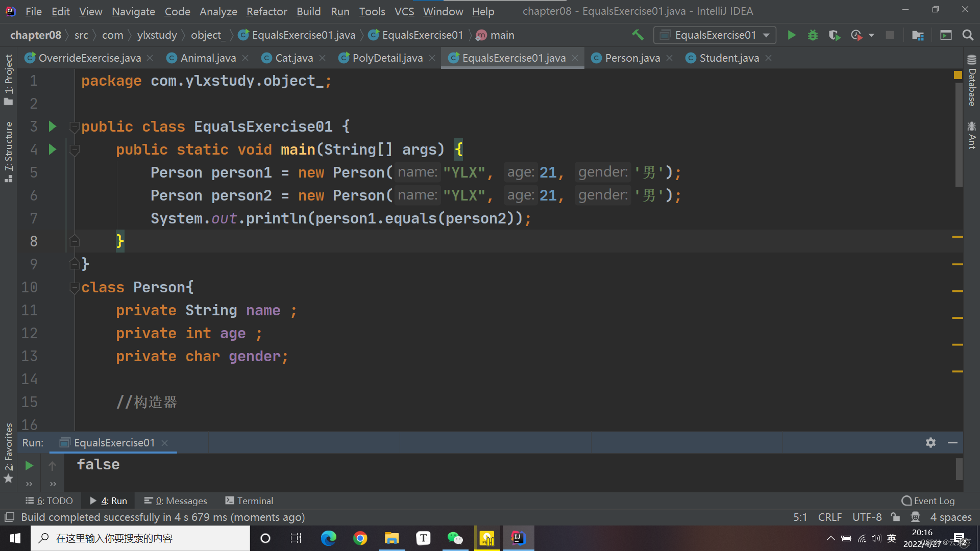980x551 pixels.
Task: Close the EqualsExercise01 run tab
Action: (x=164, y=443)
